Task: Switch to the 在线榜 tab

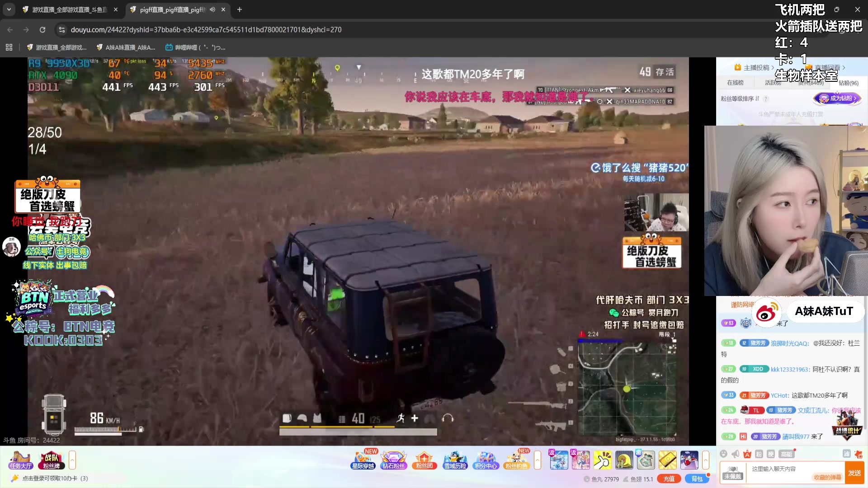Action: click(x=735, y=83)
